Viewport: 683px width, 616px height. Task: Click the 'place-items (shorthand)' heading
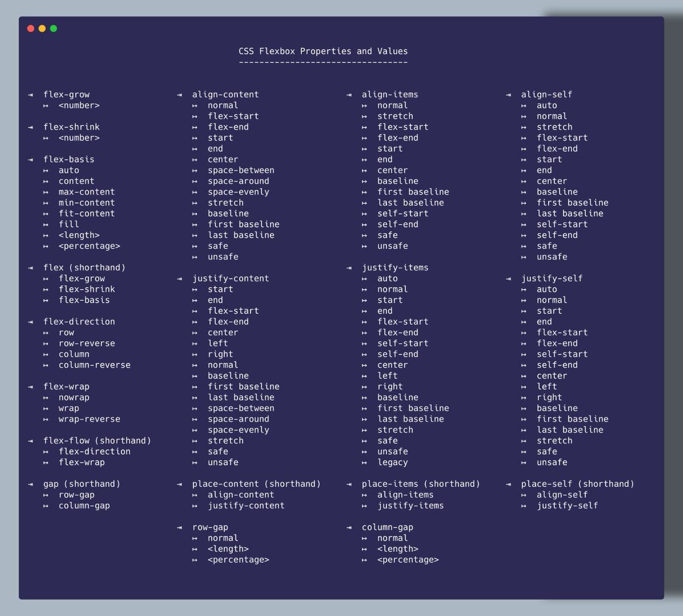tap(421, 484)
